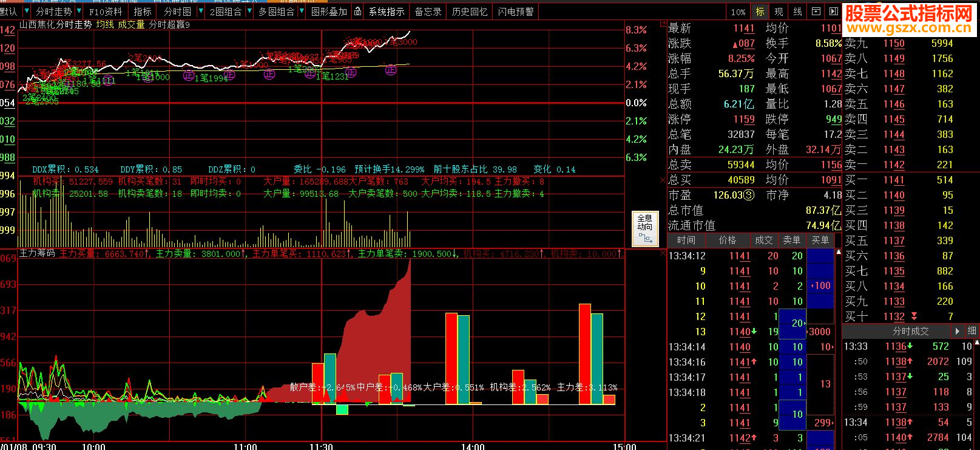Image resolution: width=980 pixels, height=450 pixels.
Task: Click the 成交 column header
Action: 764,240
